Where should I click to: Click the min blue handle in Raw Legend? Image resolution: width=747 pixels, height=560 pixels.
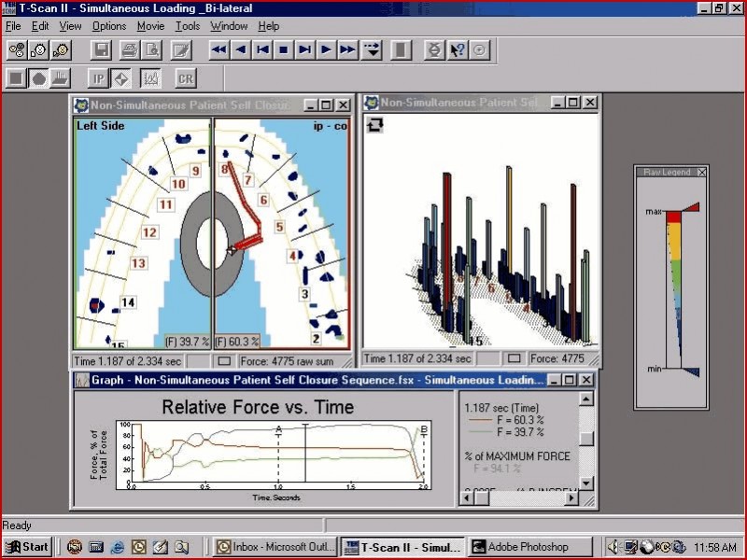(x=691, y=371)
